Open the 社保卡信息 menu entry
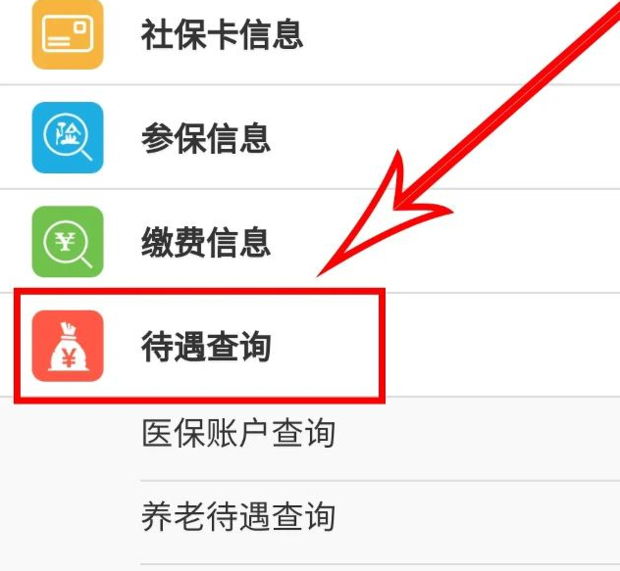This screenshot has height=571, width=620. 222,34
